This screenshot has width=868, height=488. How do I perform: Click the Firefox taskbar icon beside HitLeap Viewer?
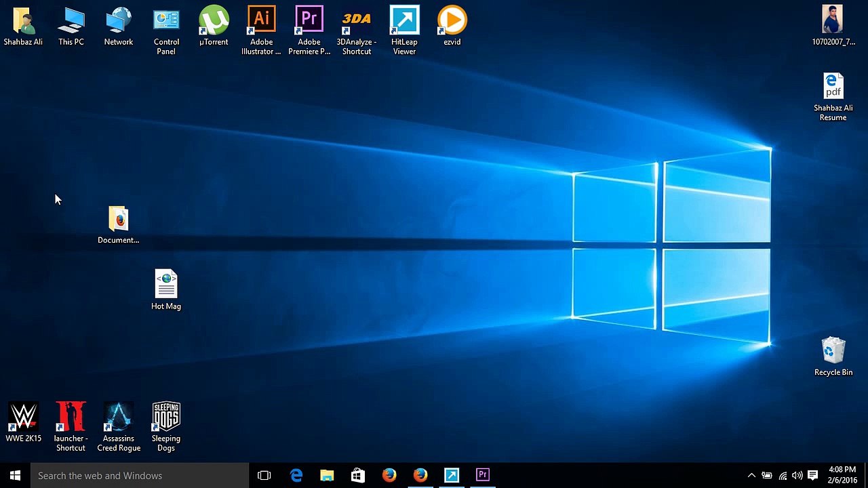pyautogui.click(x=420, y=475)
